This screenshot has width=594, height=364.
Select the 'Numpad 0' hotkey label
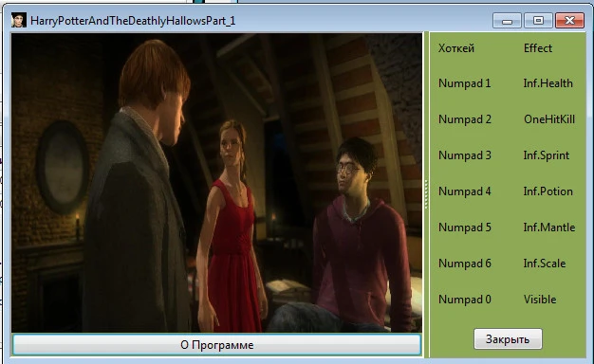(x=465, y=300)
